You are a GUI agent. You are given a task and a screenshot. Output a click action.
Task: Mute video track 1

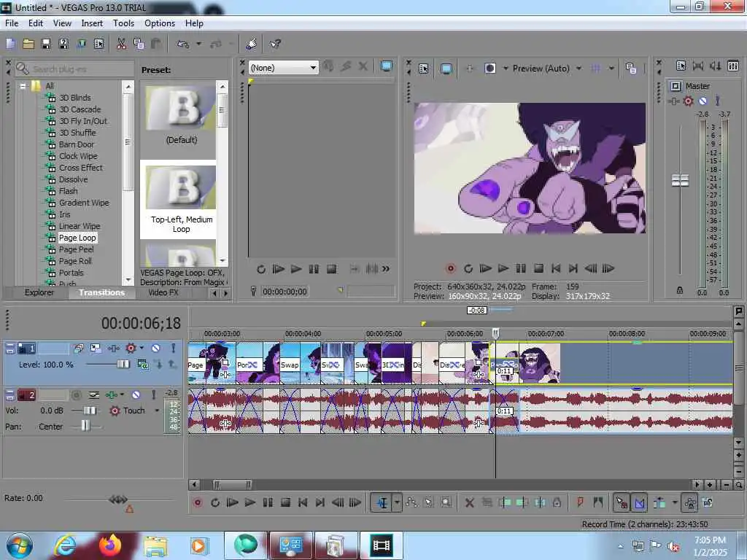156,349
